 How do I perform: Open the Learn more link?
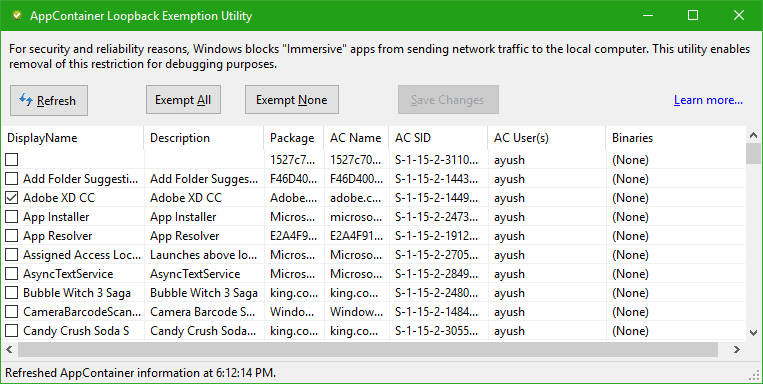pyautogui.click(x=708, y=100)
